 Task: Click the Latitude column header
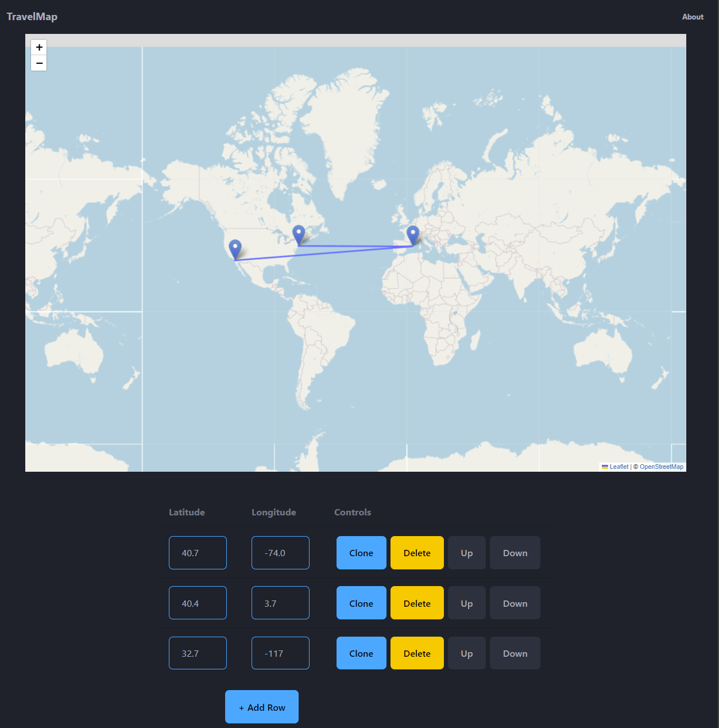[187, 512]
